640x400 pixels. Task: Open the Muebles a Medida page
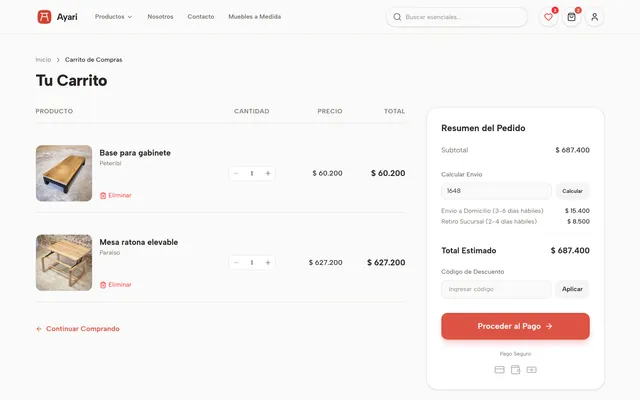(x=255, y=17)
